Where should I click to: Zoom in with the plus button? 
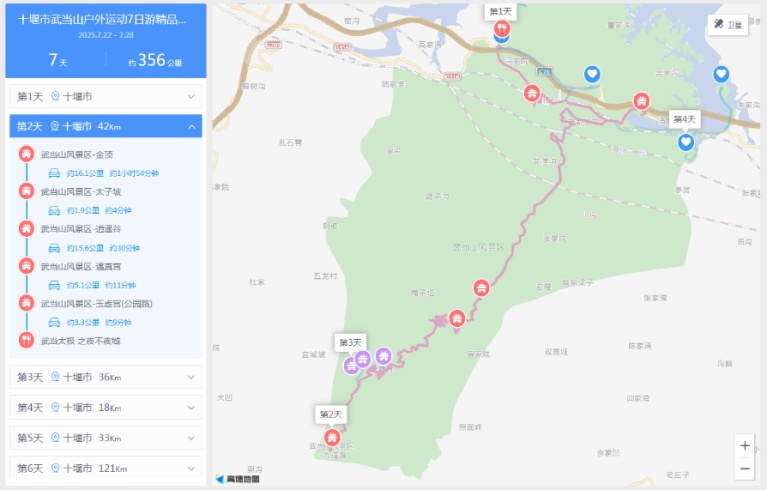pyautogui.click(x=744, y=446)
